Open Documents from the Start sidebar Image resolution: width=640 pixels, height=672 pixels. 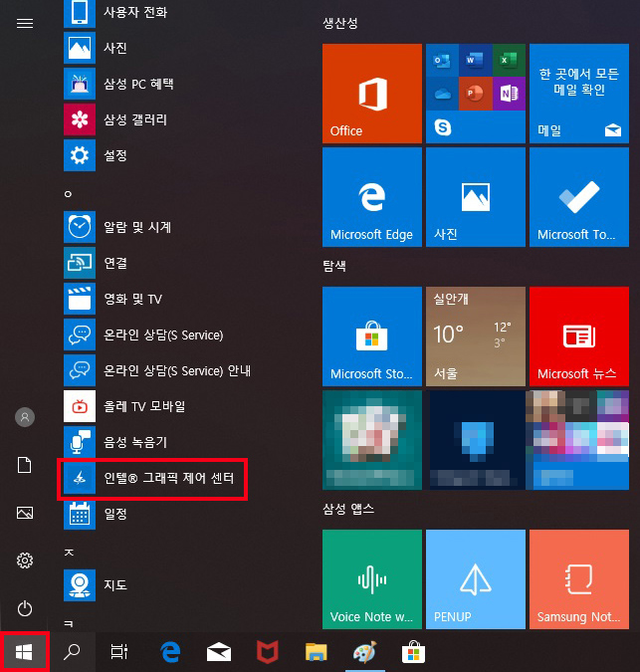pyautogui.click(x=25, y=465)
